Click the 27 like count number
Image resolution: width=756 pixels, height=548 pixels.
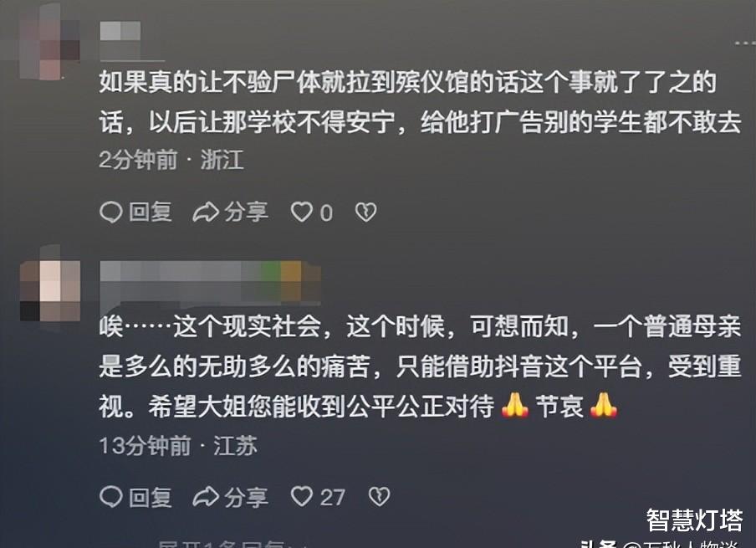(x=333, y=498)
